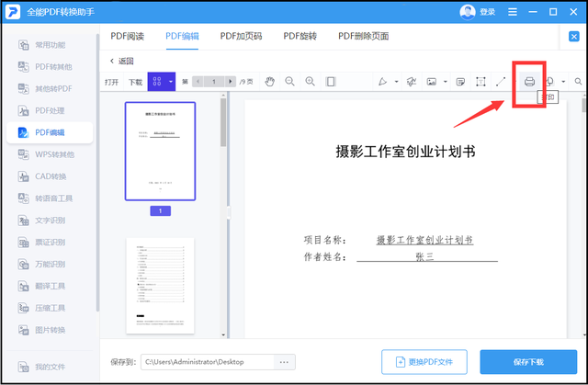
Task: Click the document title 摄影工作室创业计划书
Action: (x=405, y=152)
